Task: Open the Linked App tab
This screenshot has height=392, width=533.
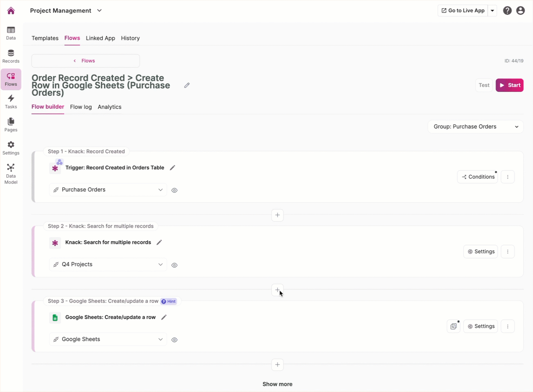Action: tap(100, 38)
